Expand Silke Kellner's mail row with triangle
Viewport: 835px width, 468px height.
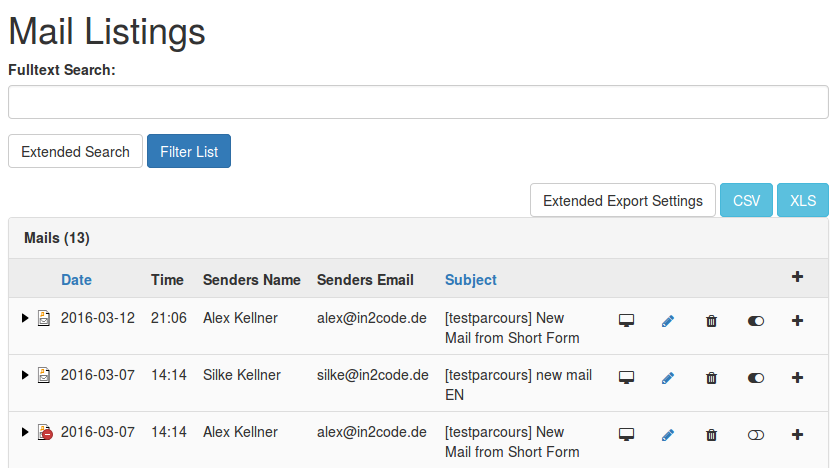[25, 375]
